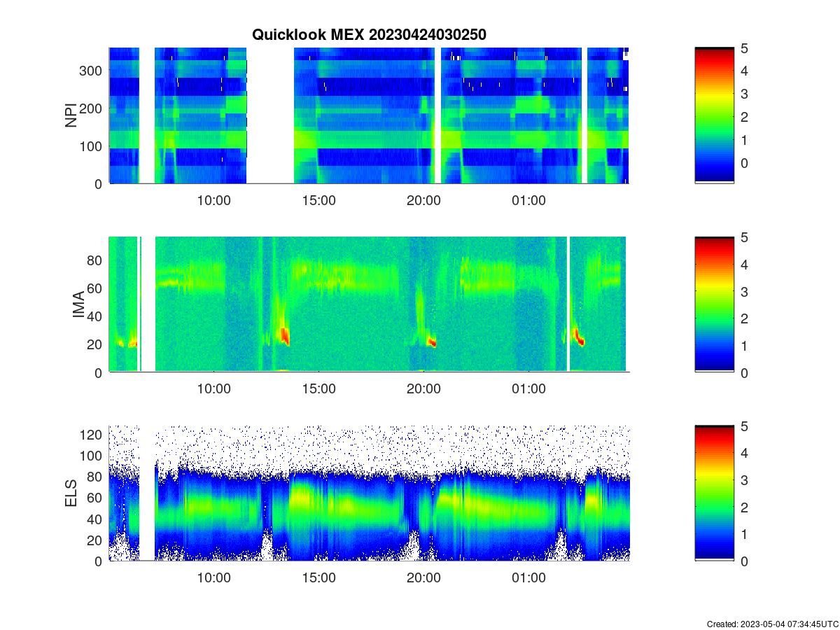Viewport: 840px width, 630px height.
Task: Click the '1' label on the ELS colorbar
Action: click(743, 534)
